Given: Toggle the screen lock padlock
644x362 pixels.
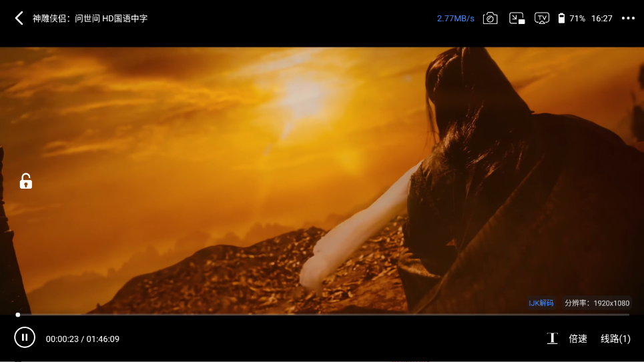Looking at the screenshot, I should click(25, 181).
